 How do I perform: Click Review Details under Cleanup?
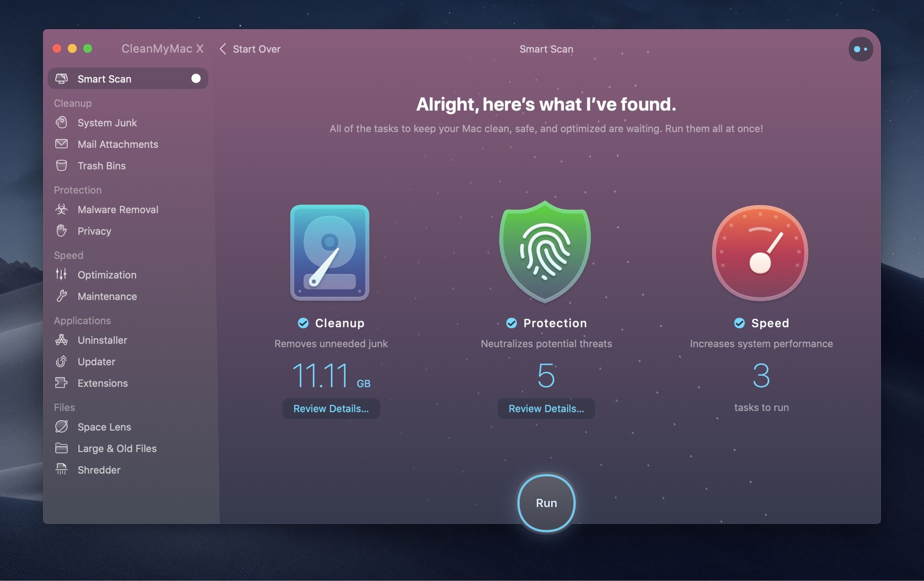pyautogui.click(x=331, y=409)
